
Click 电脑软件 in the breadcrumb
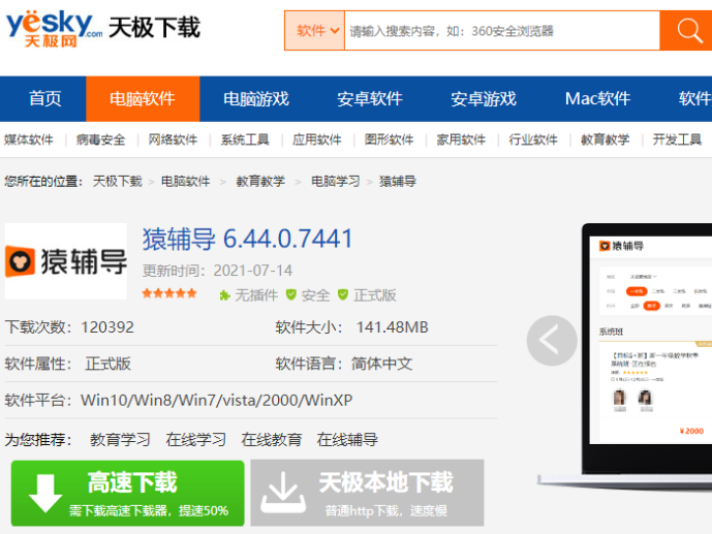(186, 182)
